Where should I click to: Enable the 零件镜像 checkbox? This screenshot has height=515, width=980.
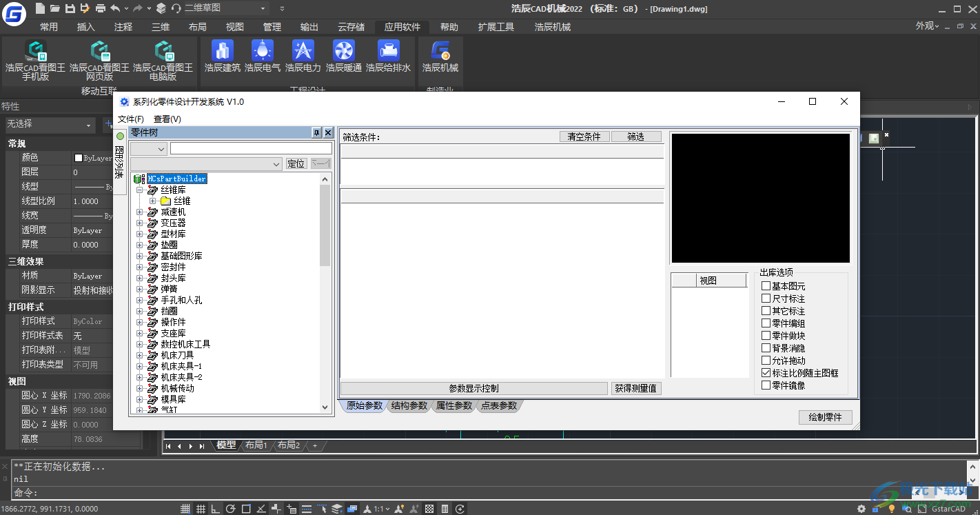tap(766, 385)
